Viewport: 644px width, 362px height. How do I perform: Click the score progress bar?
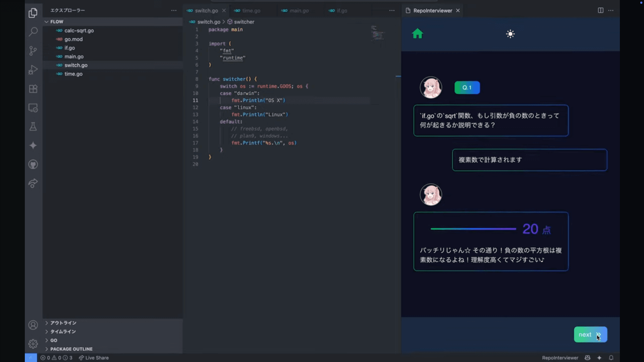pos(473,229)
